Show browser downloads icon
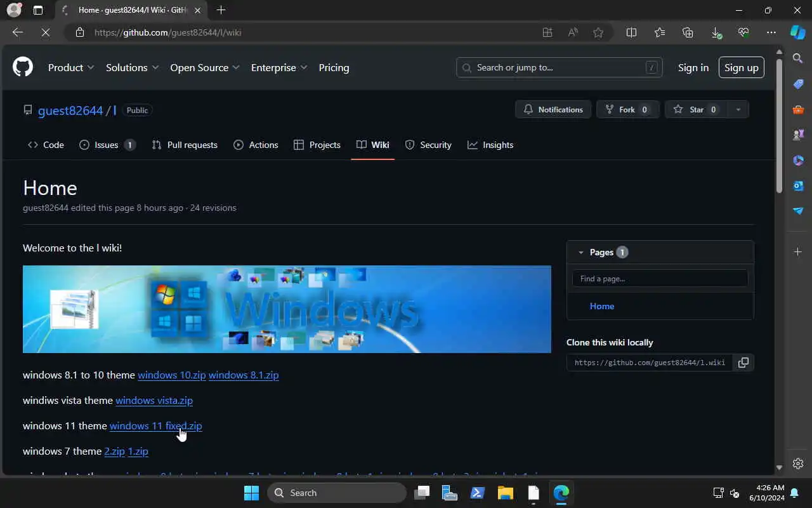The image size is (812, 508). (x=716, y=32)
